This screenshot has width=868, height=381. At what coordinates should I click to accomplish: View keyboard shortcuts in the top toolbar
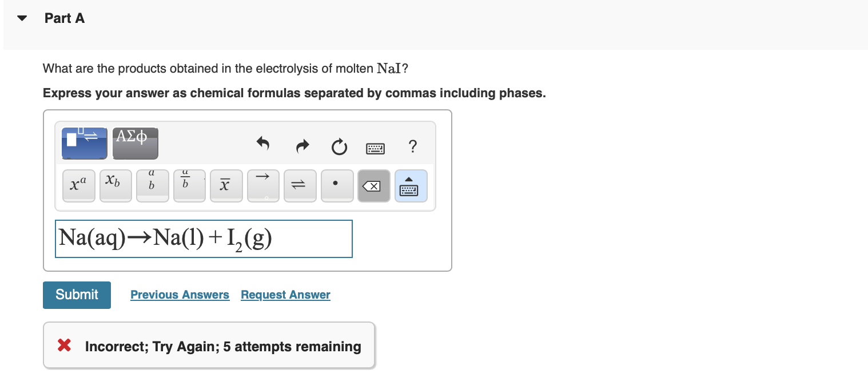point(375,149)
